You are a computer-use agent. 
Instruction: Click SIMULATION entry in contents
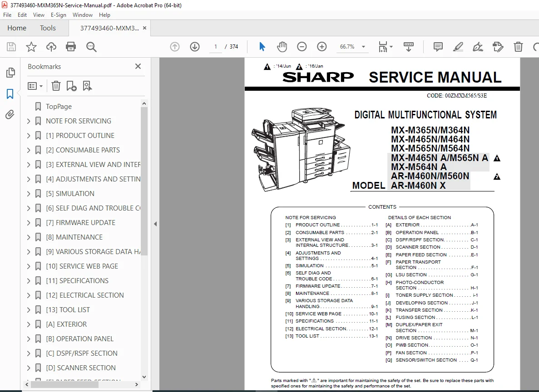(331, 265)
